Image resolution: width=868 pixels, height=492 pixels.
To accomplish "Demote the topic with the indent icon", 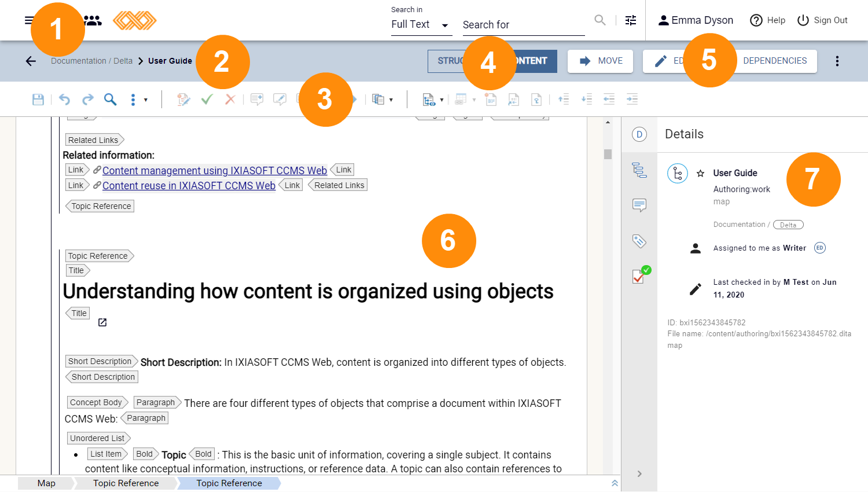I will [x=632, y=100].
